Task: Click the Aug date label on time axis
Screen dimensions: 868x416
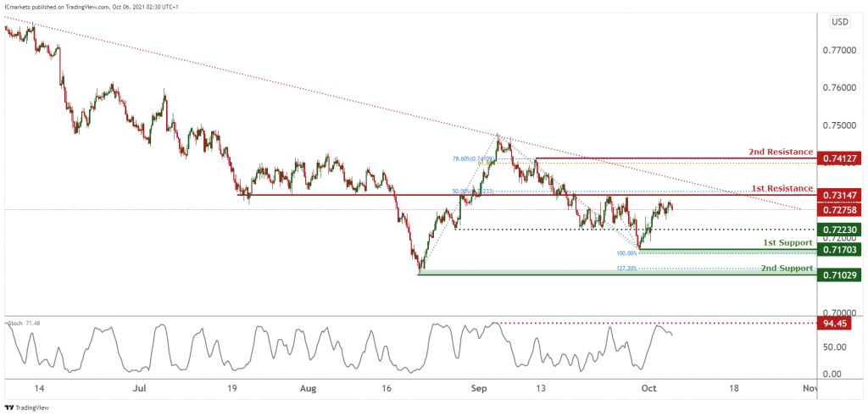Action: pyautogui.click(x=309, y=389)
